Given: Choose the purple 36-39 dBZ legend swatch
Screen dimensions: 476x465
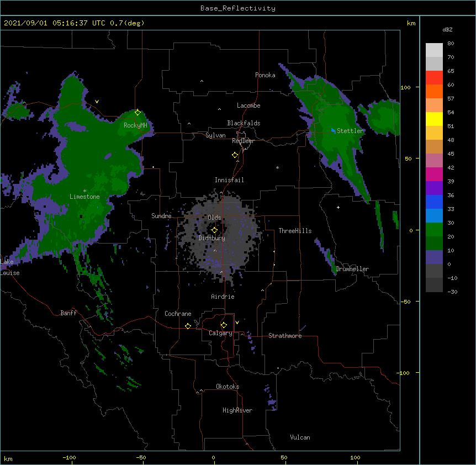Looking at the screenshot, I should [434, 188].
